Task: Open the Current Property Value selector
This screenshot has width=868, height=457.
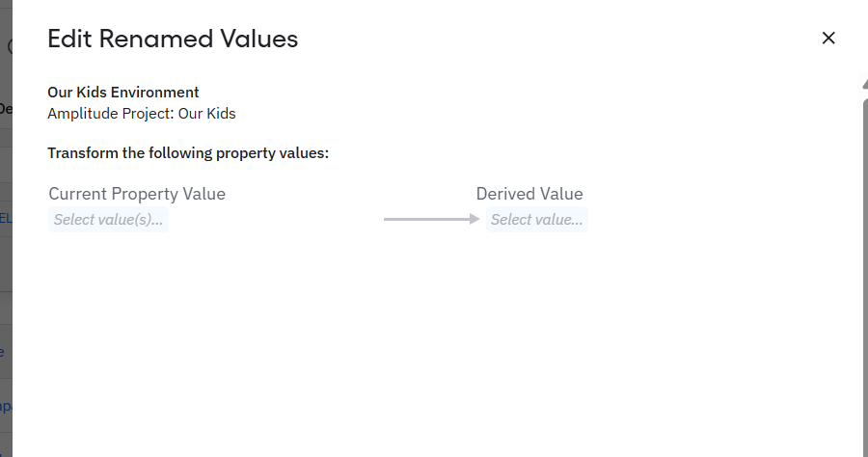Action: coord(108,220)
